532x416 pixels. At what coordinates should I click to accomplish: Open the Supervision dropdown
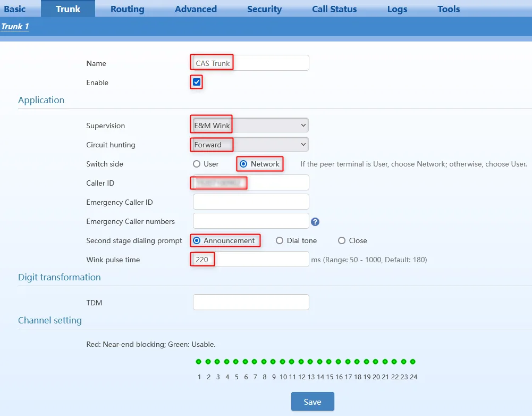[x=251, y=126]
